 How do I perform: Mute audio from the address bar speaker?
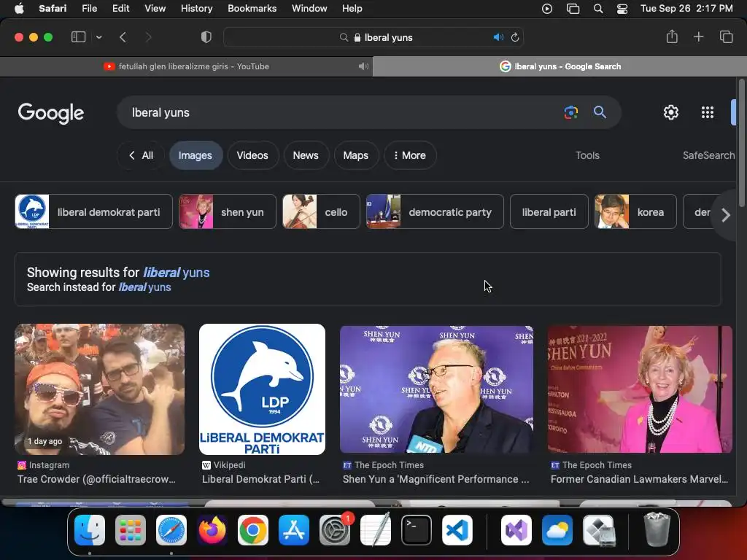498,37
